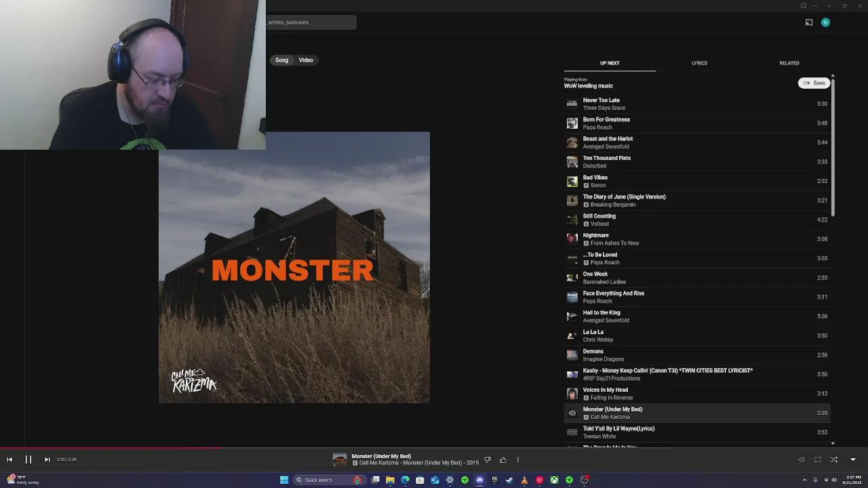The width and height of the screenshot is (868, 488).
Task: Mute the player volume
Action: [801, 460]
